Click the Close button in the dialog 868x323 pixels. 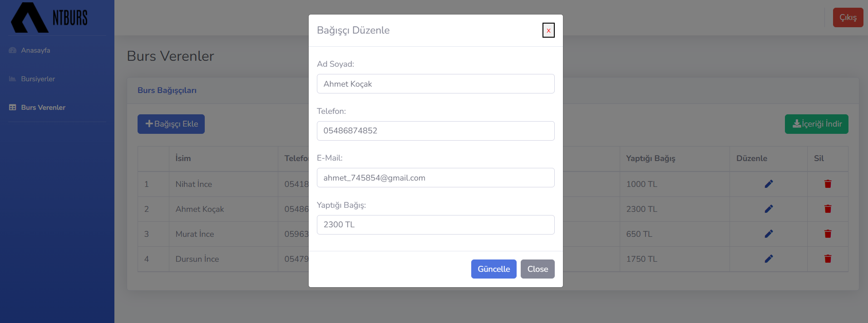point(538,269)
